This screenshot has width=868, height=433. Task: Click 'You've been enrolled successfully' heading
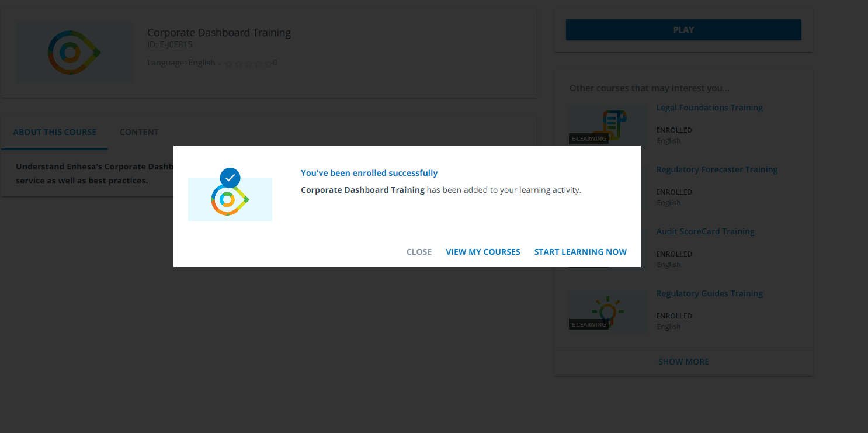pos(369,173)
